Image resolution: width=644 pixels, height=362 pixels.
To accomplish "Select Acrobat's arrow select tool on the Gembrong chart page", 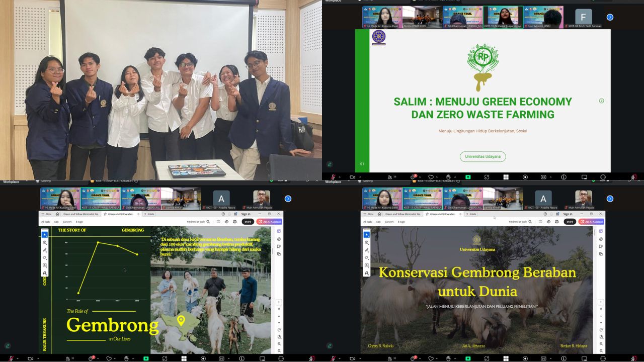I will (x=45, y=234).
